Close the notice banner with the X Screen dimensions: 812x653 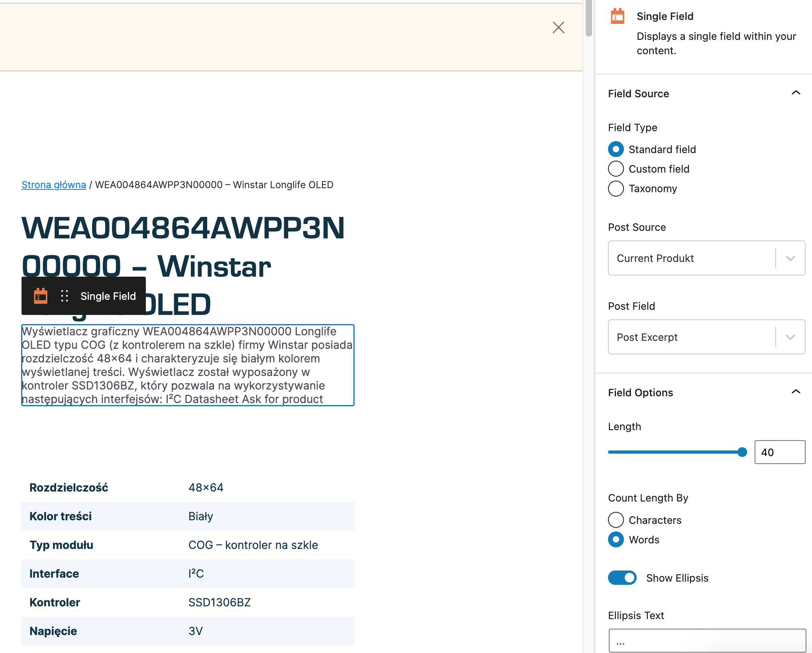pos(559,28)
